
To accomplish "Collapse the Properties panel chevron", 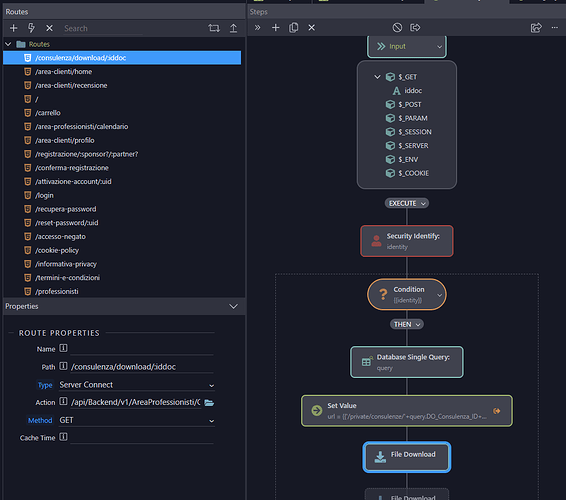I will pos(234,306).
